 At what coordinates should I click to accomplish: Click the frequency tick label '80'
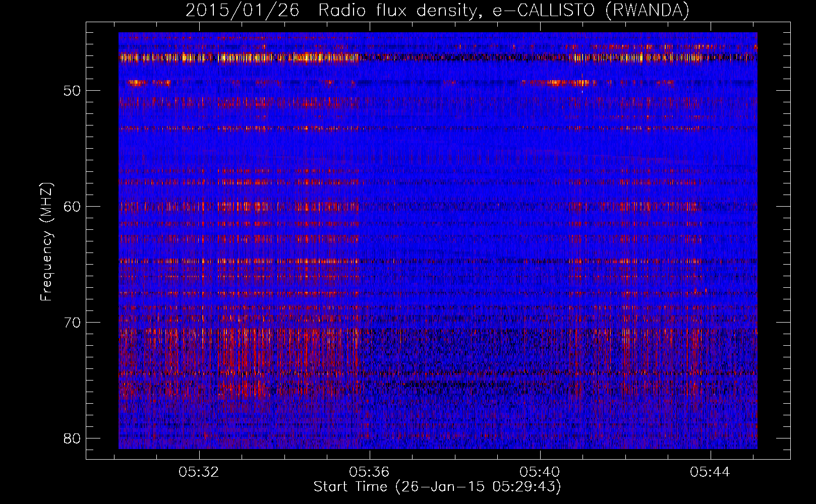[x=72, y=438]
